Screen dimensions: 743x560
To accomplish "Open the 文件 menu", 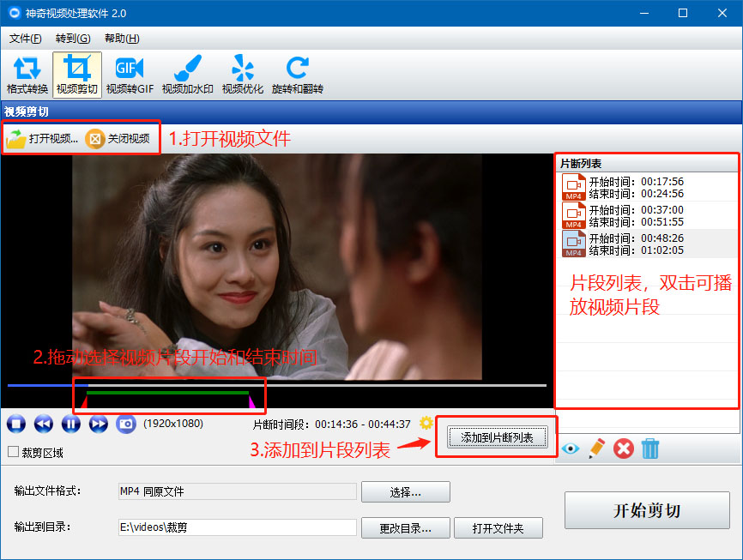I will click(x=25, y=38).
